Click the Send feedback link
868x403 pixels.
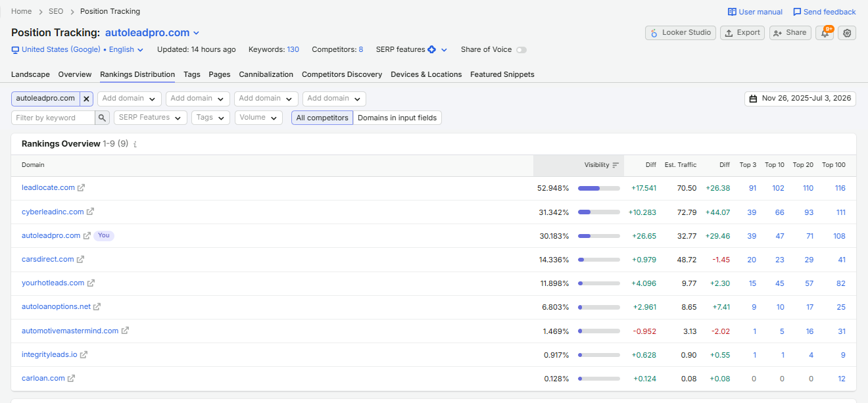tap(824, 12)
